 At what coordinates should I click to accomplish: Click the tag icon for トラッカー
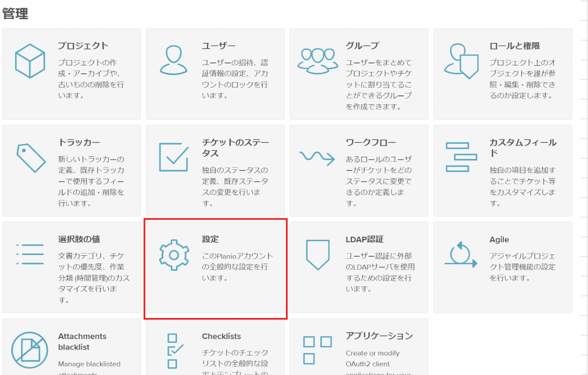click(31, 158)
